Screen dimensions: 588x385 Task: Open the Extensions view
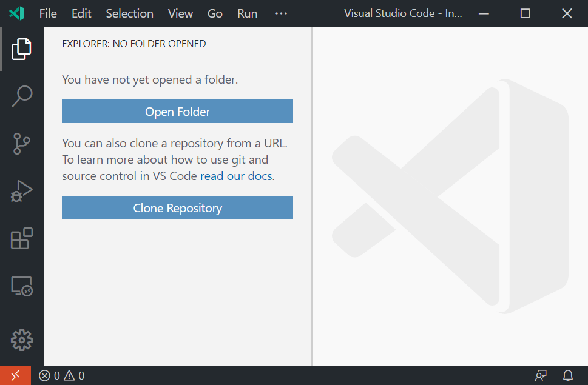[22, 239]
